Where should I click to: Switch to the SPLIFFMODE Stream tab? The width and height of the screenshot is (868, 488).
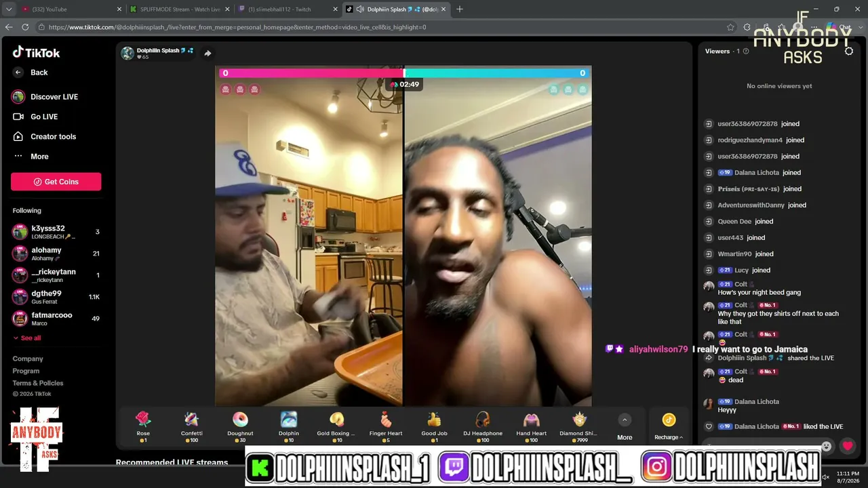[x=180, y=9]
